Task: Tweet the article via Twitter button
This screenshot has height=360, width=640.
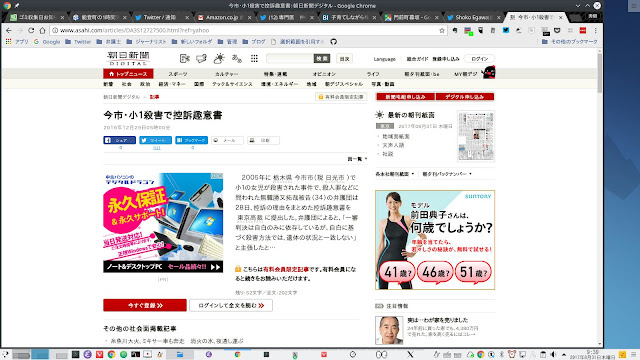Action: point(156,140)
